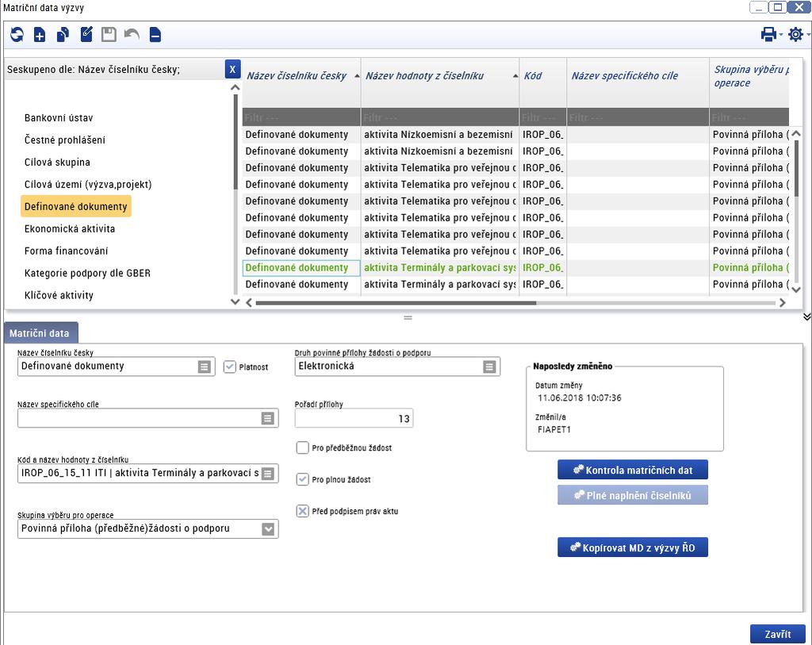Expand the Skupina výběru pro operace dropdown
The width and height of the screenshot is (812, 645).
(268, 529)
